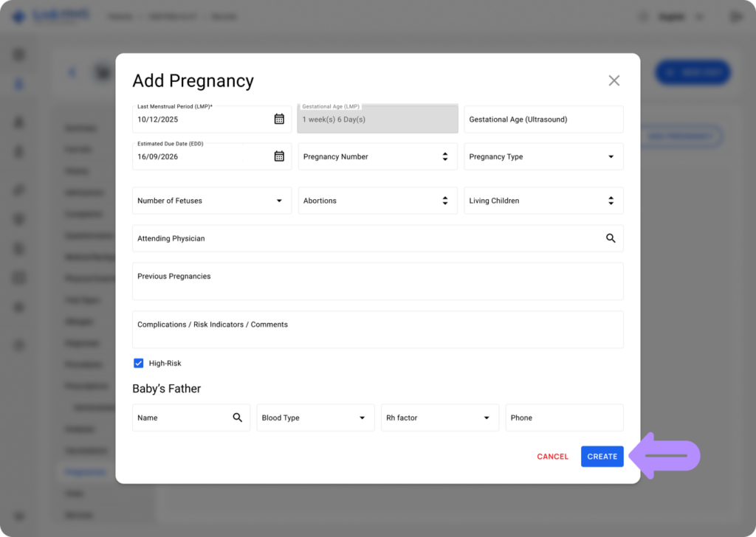The height and width of the screenshot is (537, 756).
Task: Click the CREATE button
Action: [x=602, y=456]
